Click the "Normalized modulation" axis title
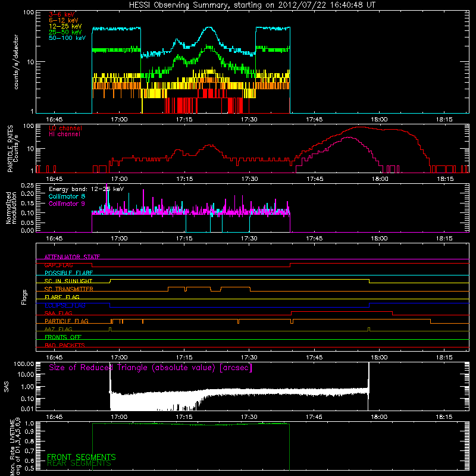The width and height of the screenshot is (476, 476). (11, 208)
